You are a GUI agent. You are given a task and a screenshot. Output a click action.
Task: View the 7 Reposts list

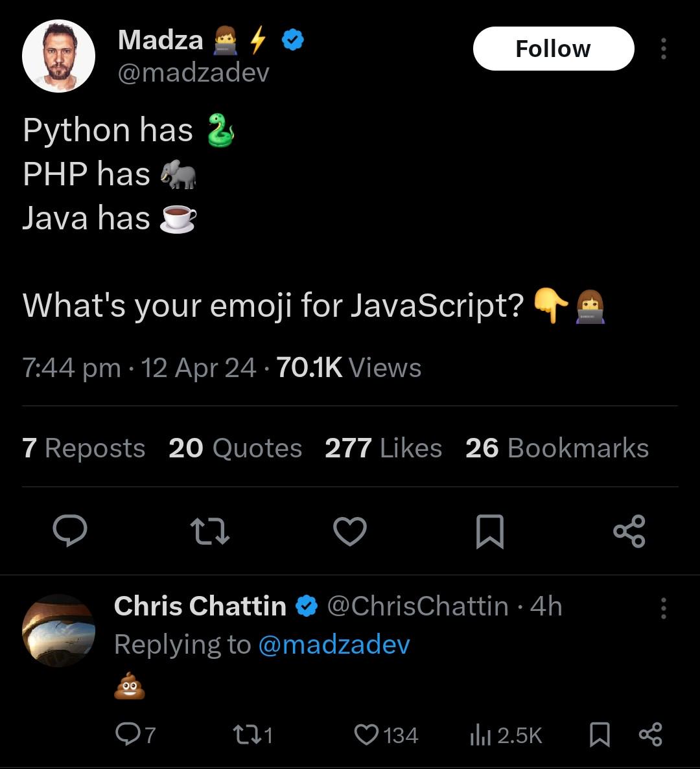pos(84,448)
